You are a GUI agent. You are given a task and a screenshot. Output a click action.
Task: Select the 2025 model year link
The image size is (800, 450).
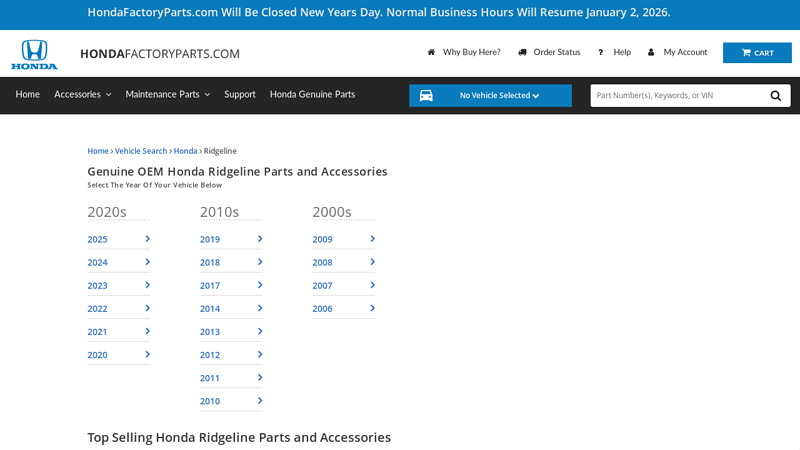tap(97, 239)
